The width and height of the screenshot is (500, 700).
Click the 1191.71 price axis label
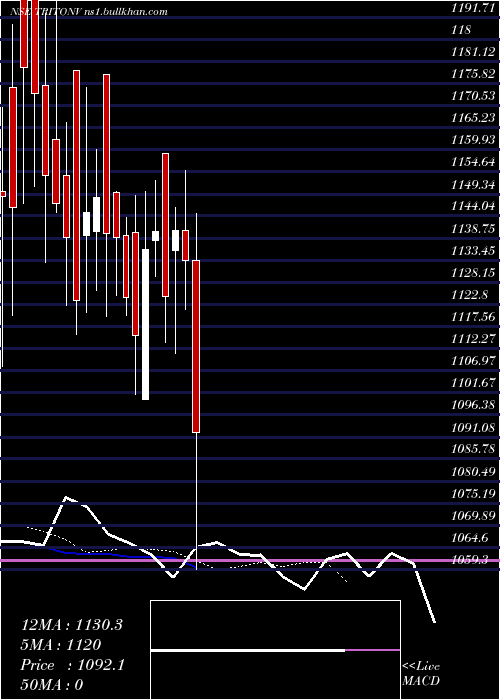473,8
